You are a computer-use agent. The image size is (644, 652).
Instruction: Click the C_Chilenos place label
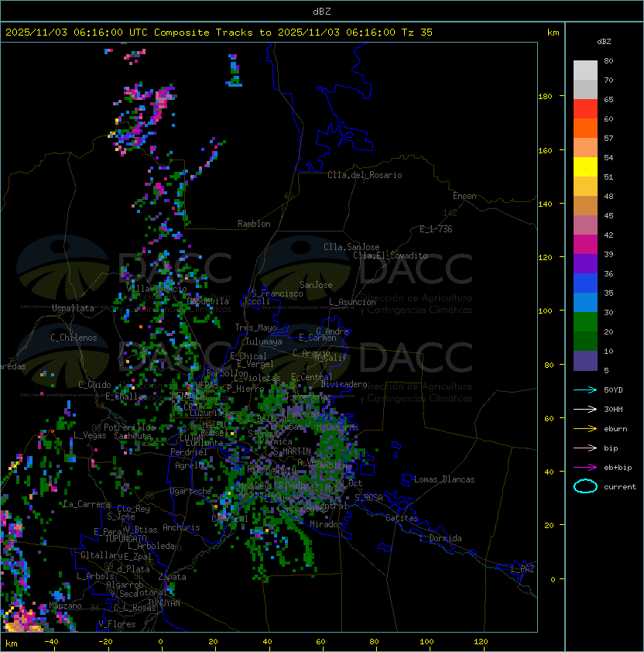(x=74, y=338)
